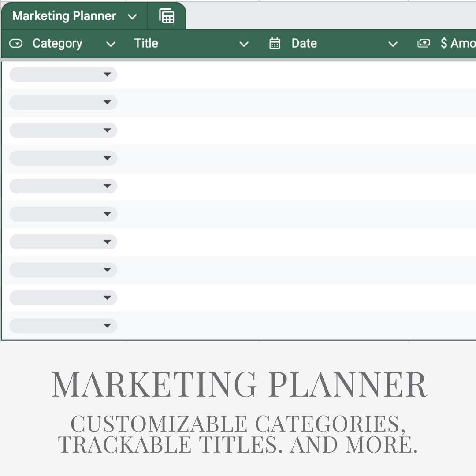Open the eighth row Category dropdown chip
Image resolution: width=476 pixels, height=476 pixels.
[63, 270]
